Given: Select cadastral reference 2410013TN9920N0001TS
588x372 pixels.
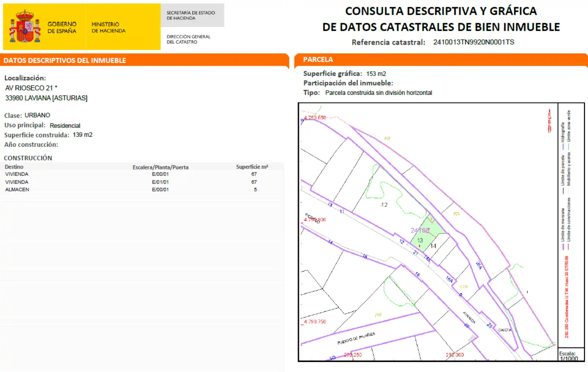Looking at the screenshot, I should [473, 42].
